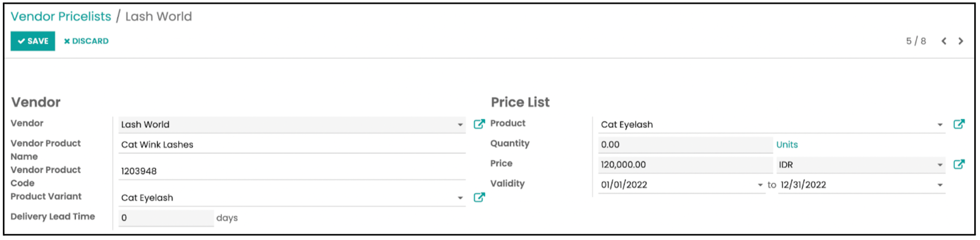
Task: Click the Save button
Action: (x=33, y=41)
